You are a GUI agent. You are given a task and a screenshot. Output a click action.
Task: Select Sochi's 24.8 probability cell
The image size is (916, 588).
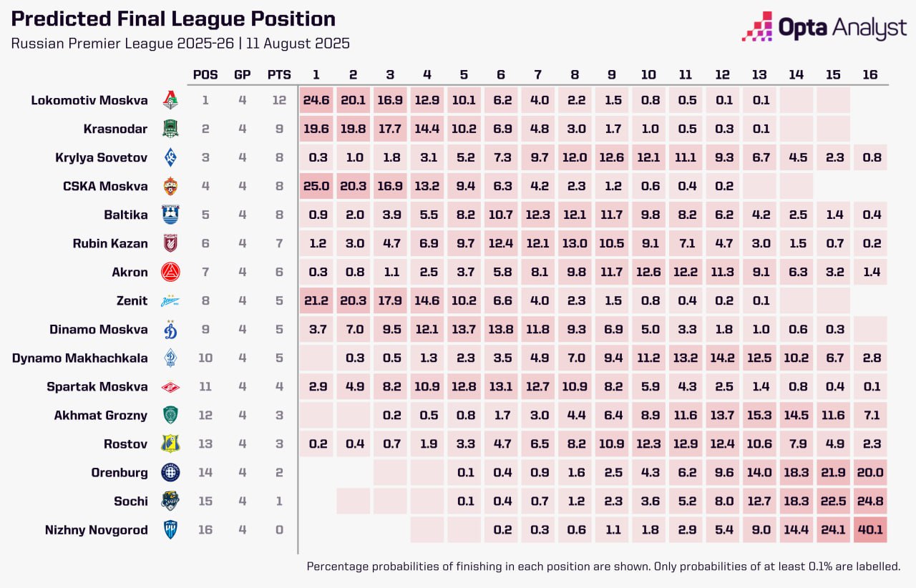tap(870, 501)
